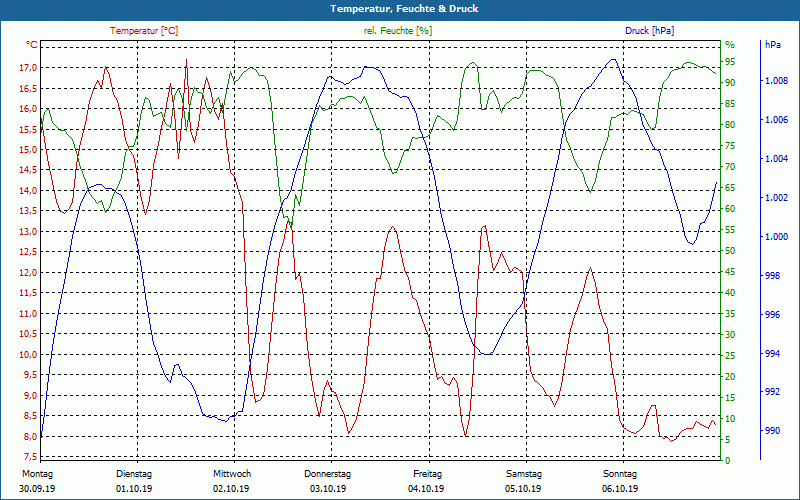This screenshot has width=800, height=500.
Task: Click the 10,0 temperature axis tick
Action: [x=28, y=355]
